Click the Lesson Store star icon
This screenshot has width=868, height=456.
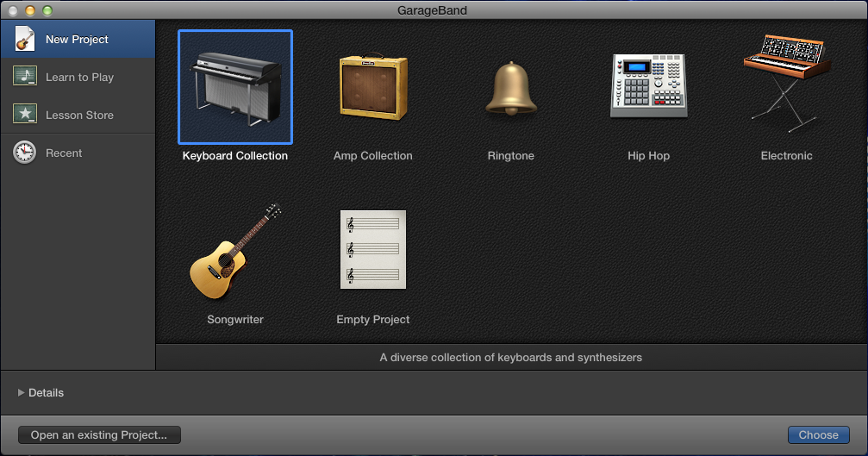(25, 114)
